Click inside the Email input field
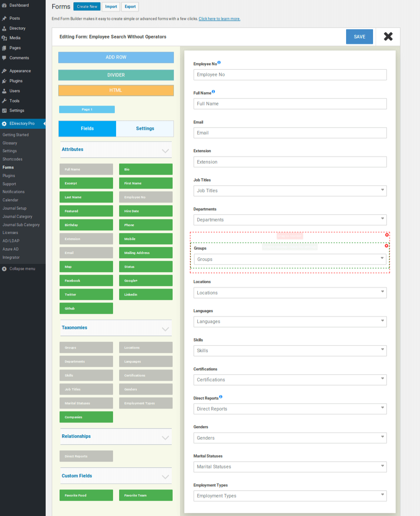Viewport: 420px width, 516px height. (290, 133)
